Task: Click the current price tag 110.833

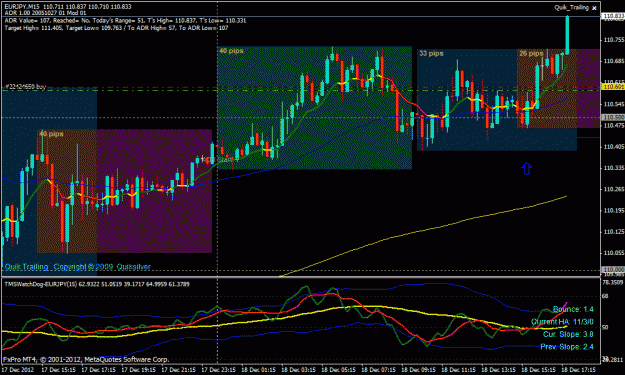Action: pos(613,16)
